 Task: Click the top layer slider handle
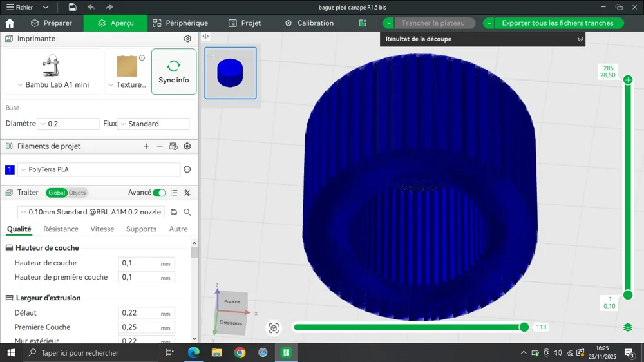[x=627, y=80]
